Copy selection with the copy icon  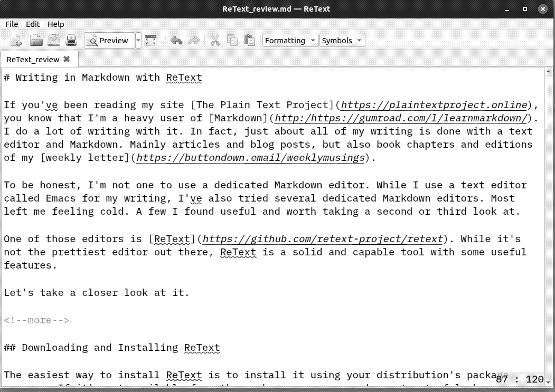point(232,41)
